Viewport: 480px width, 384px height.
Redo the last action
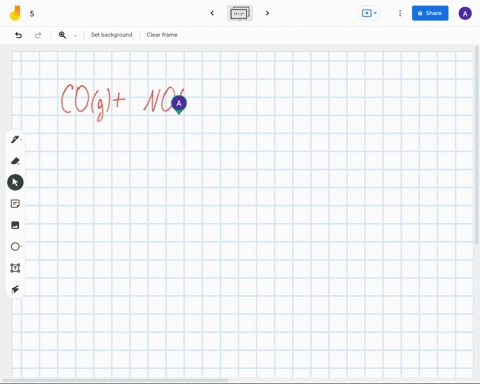(38, 35)
